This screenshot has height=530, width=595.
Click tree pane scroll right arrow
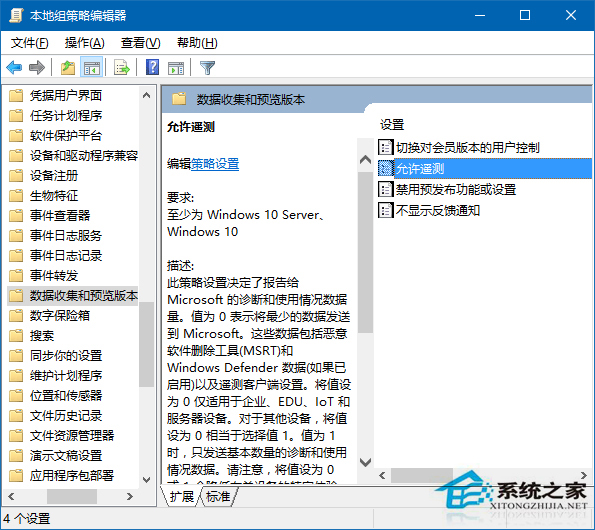click(x=130, y=496)
